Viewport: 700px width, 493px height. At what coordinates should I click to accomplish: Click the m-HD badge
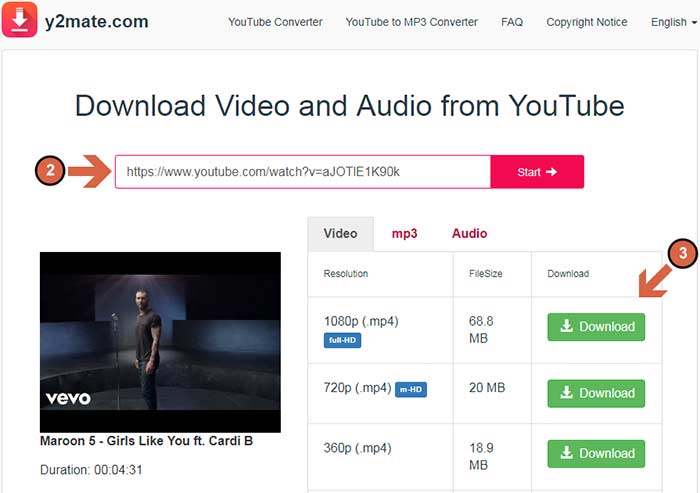410,389
